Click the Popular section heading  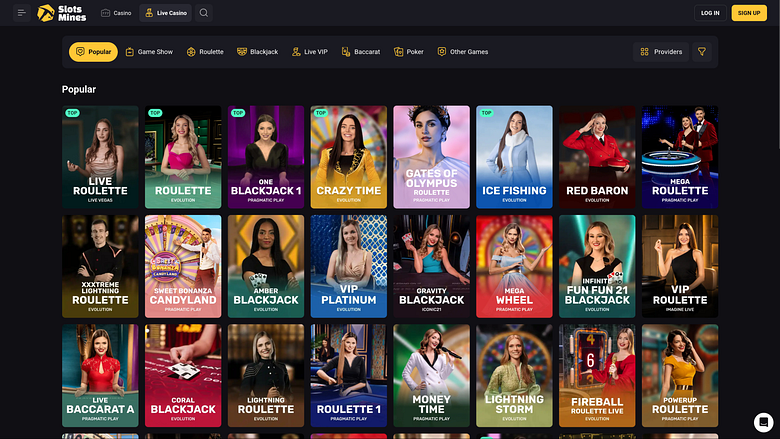coord(79,89)
